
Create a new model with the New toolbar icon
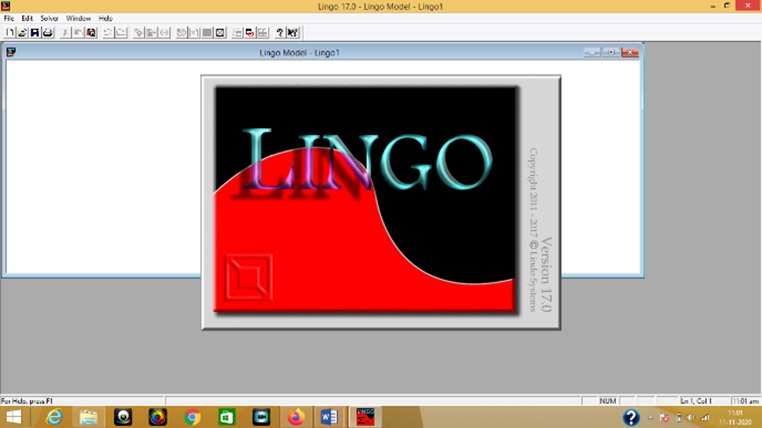[10, 33]
